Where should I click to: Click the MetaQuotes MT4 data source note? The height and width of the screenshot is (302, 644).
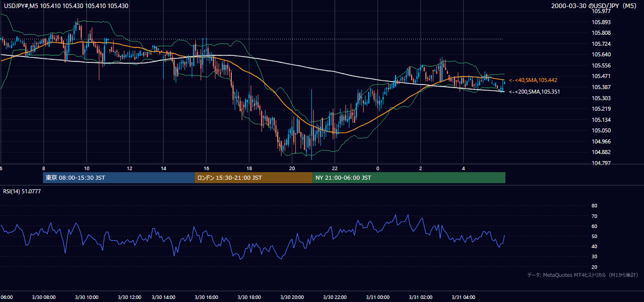(583, 275)
